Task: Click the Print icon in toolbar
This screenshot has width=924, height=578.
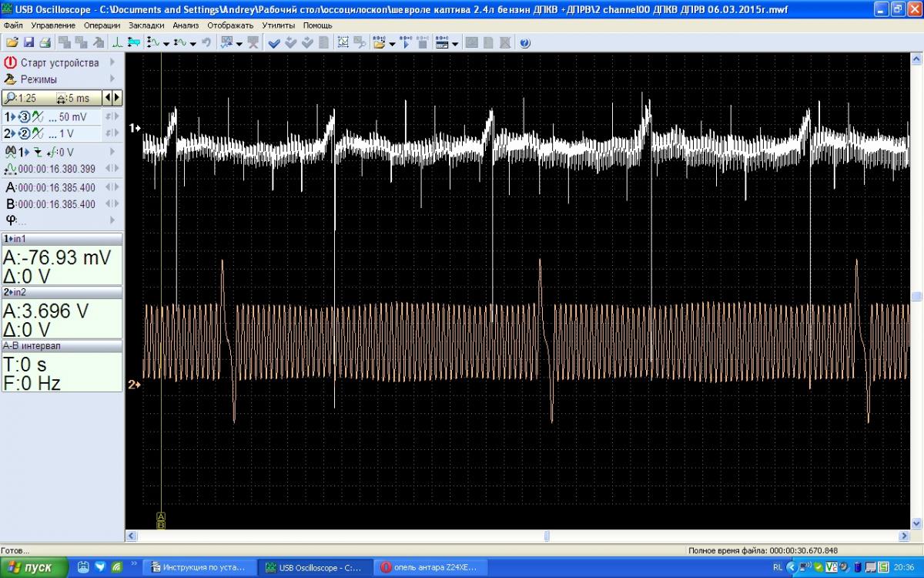Action: coord(45,43)
